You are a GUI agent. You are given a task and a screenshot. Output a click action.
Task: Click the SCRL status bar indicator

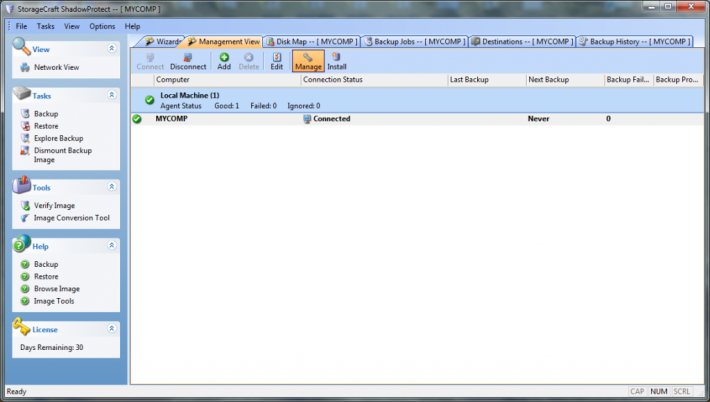point(681,392)
